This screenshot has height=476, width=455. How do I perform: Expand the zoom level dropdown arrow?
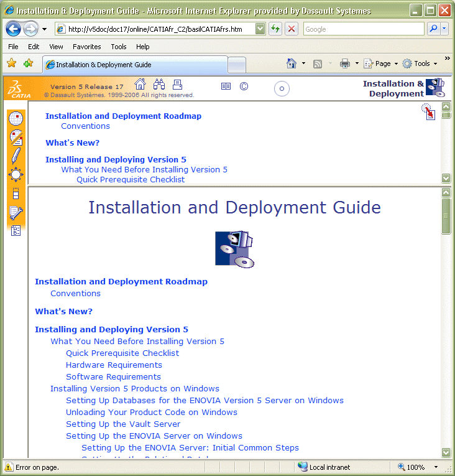[436, 467]
